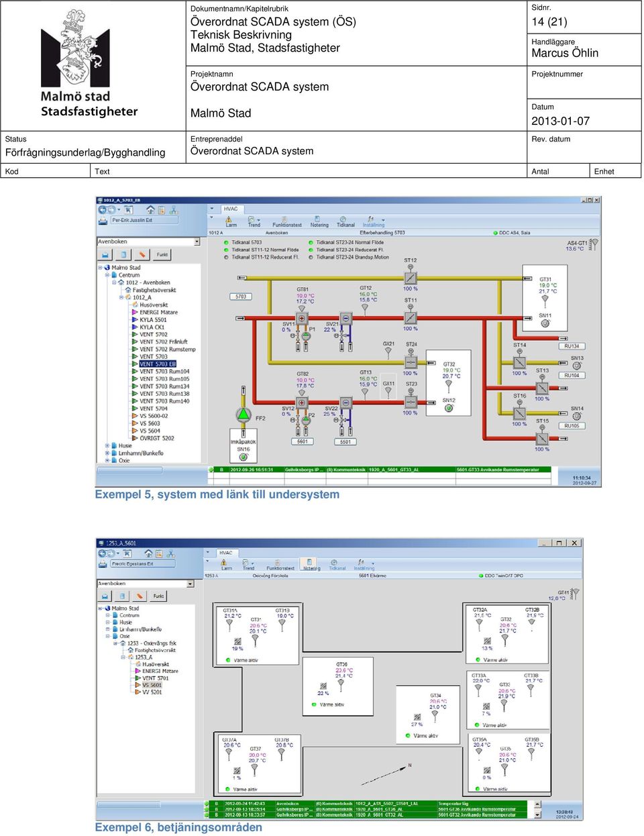Expand Limhamn/Bunkeflo in the 1012_A_5703_EB tree

pos(107,453)
